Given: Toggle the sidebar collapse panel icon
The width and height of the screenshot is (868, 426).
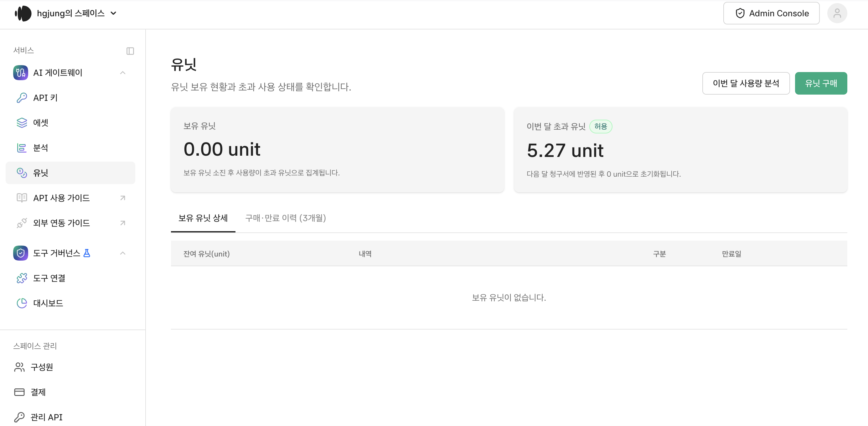Looking at the screenshot, I should (x=130, y=51).
